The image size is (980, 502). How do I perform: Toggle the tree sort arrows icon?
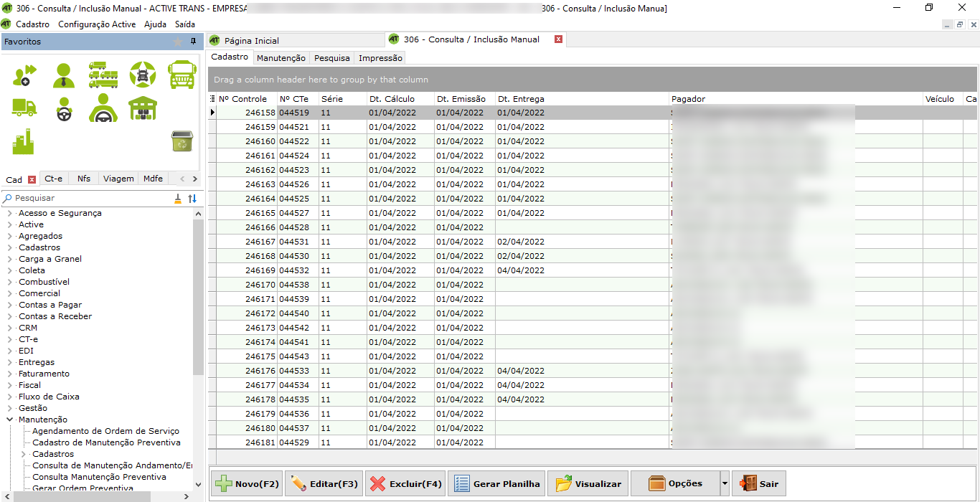click(192, 199)
